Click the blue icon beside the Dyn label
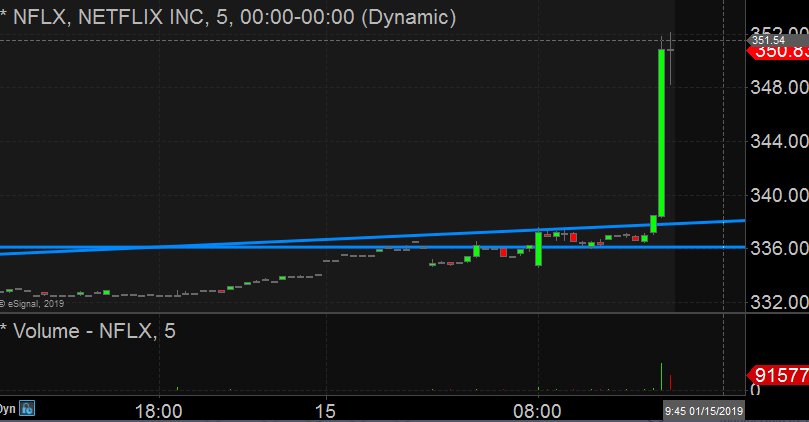This screenshot has height=422, width=809. point(27,409)
